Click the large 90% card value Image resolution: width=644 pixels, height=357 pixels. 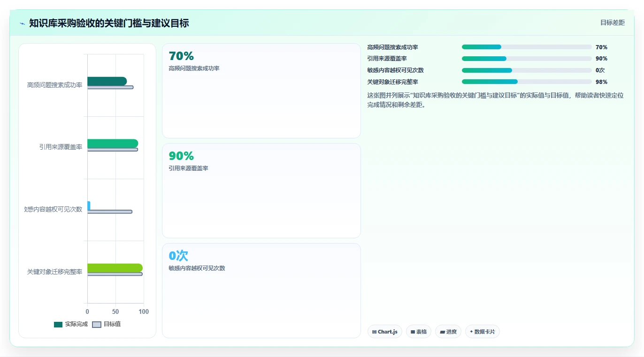[x=181, y=156]
